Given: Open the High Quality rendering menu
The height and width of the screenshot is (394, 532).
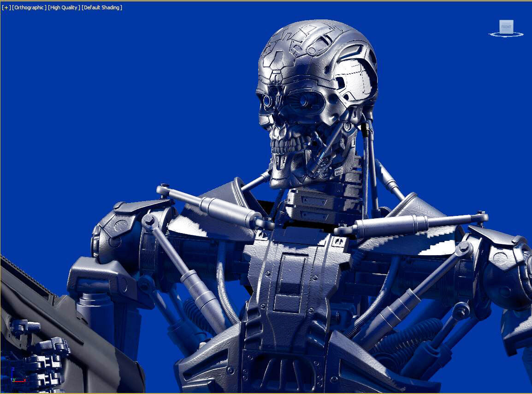Looking at the screenshot, I should [x=64, y=7].
